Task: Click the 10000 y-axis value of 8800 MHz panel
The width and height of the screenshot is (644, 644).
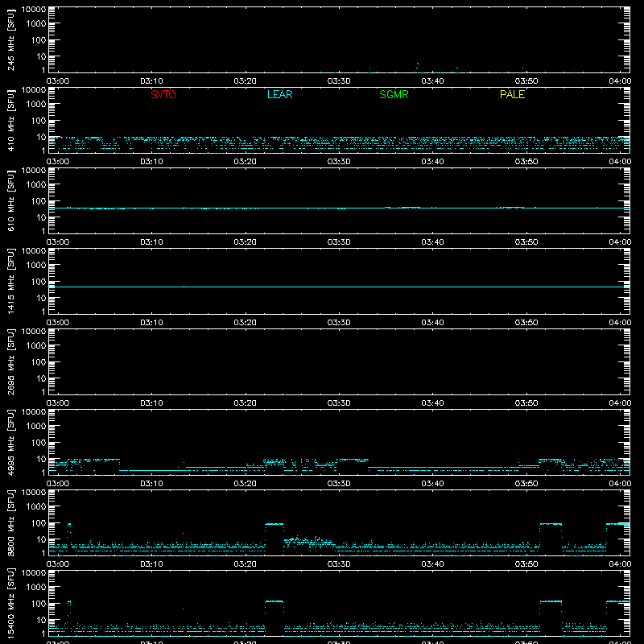Action: point(34,493)
